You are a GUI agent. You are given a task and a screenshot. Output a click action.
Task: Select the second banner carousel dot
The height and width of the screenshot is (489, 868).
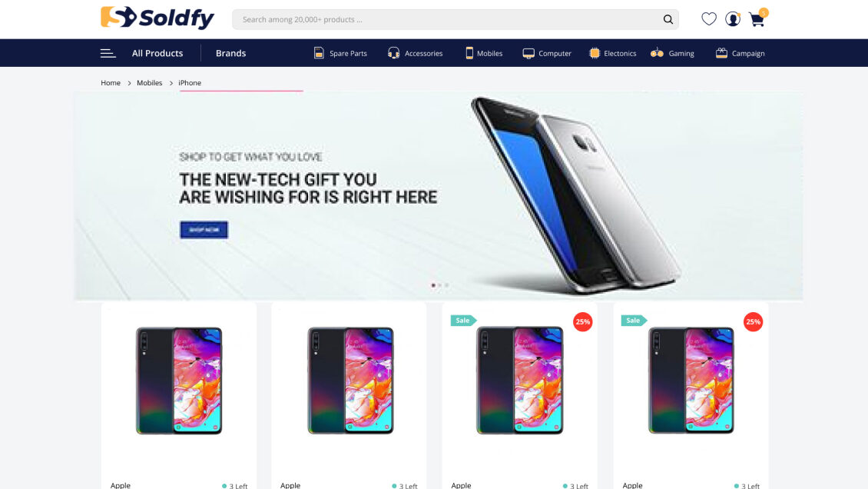(440, 285)
